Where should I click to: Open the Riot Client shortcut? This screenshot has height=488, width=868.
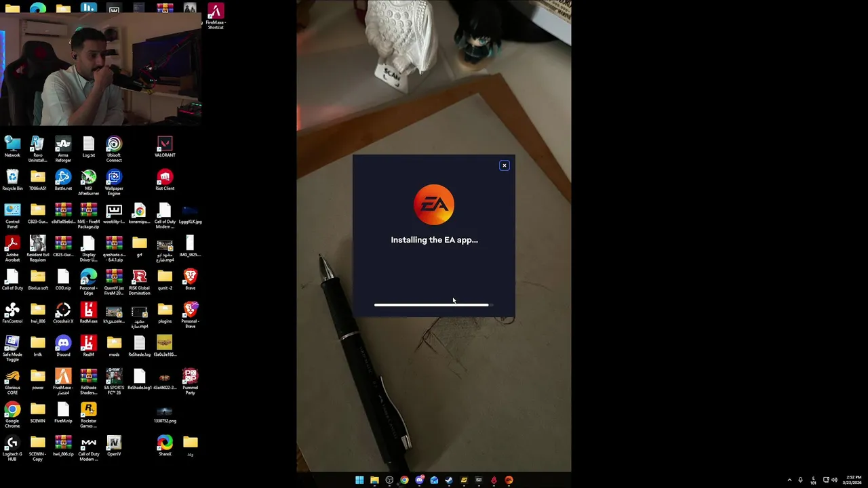pos(165,180)
